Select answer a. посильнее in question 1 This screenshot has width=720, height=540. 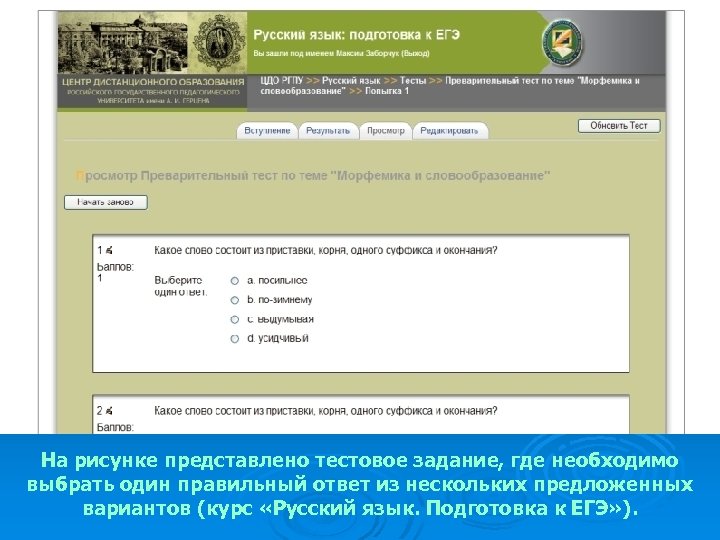(x=235, y=281)
